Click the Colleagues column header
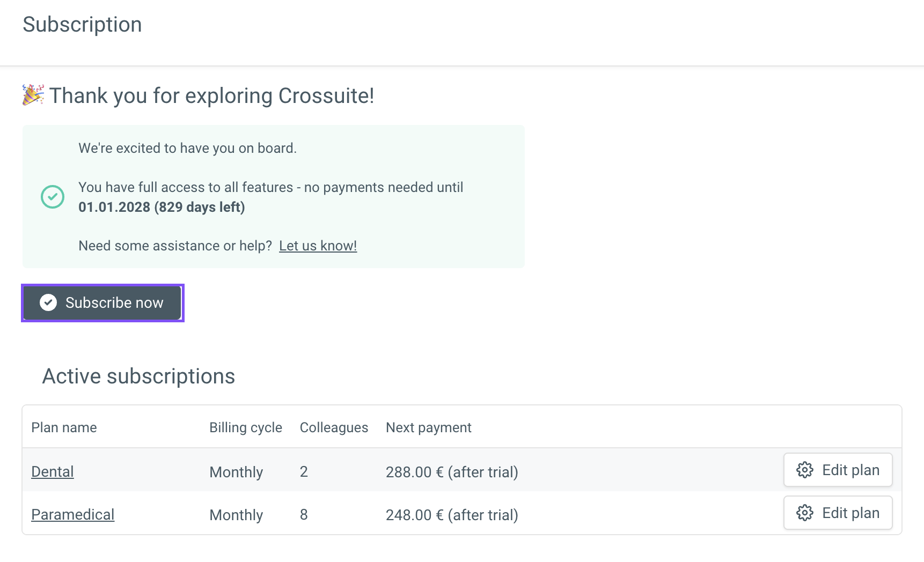This screenshot has width=924, height=562. coord(334,427)
